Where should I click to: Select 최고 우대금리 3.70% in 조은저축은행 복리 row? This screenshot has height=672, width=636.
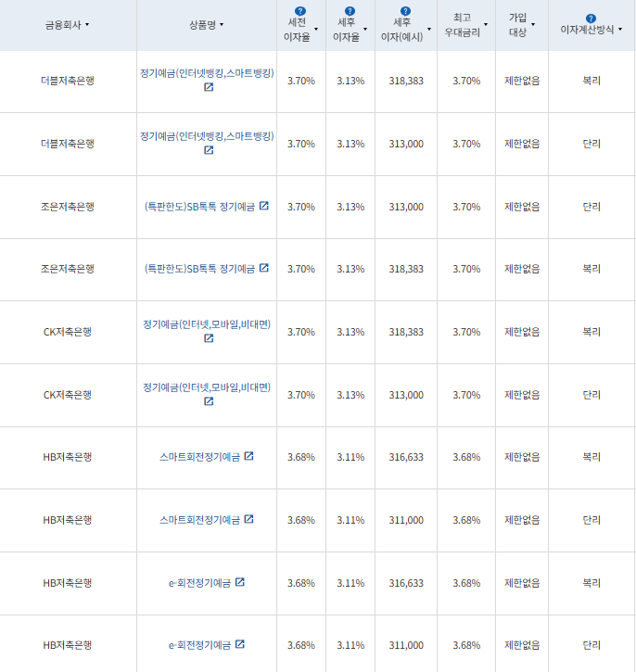466,269
